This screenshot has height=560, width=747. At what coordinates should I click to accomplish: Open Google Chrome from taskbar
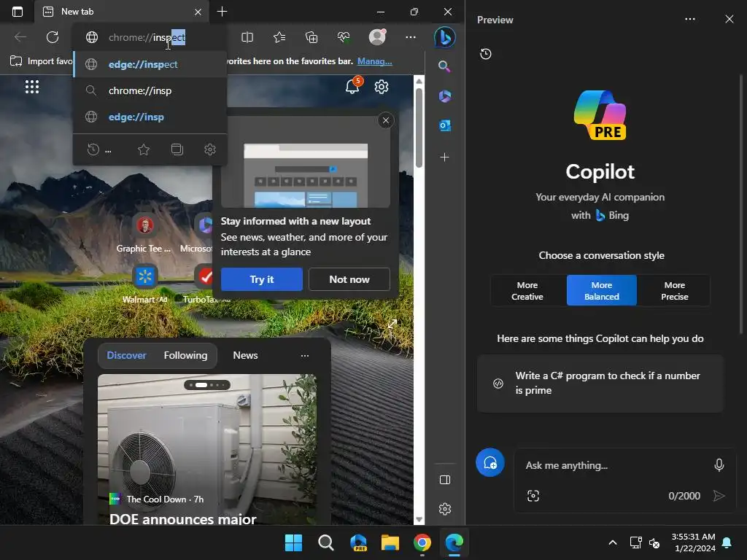point(422,542)
